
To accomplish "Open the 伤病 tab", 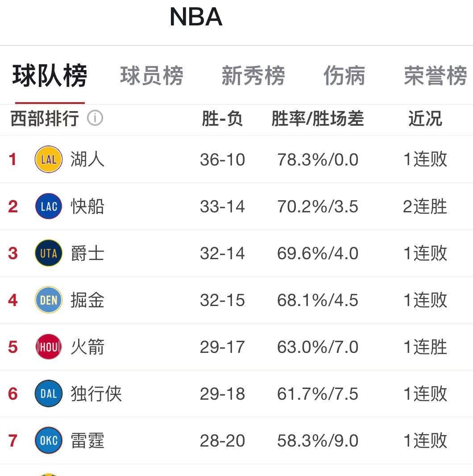I will point(344,75).
